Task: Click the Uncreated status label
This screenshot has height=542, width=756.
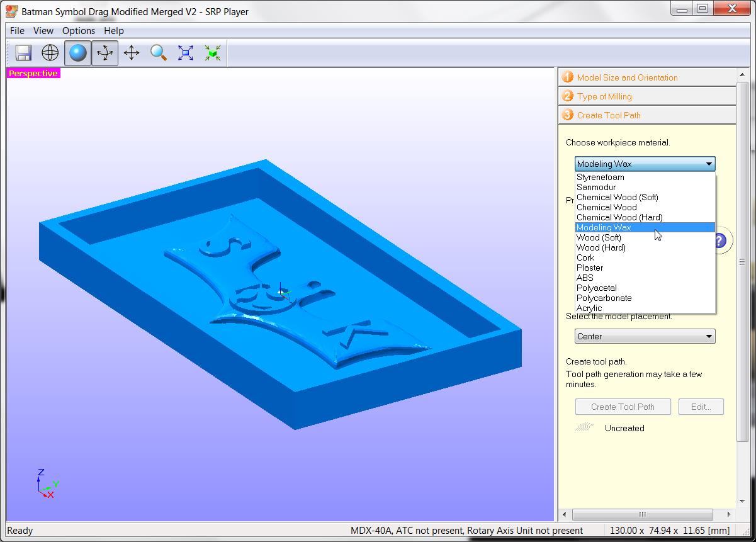Action: tap(624, 428)
